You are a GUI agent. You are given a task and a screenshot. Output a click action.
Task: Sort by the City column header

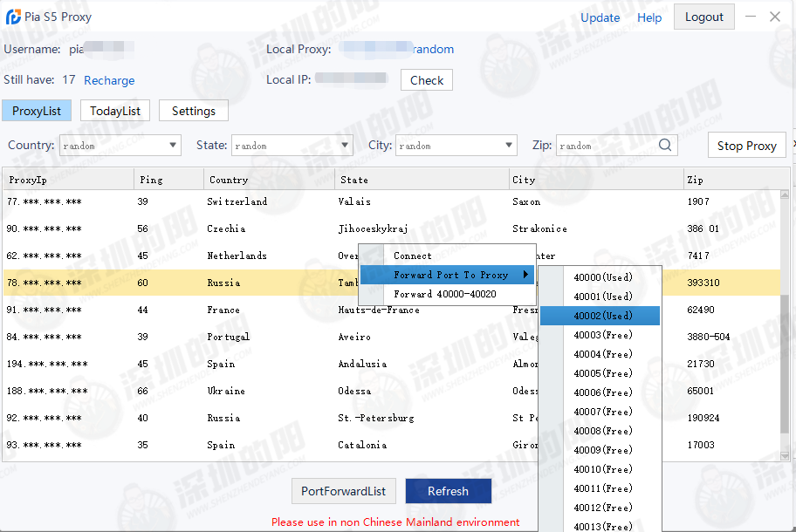[x=596, y=180]
